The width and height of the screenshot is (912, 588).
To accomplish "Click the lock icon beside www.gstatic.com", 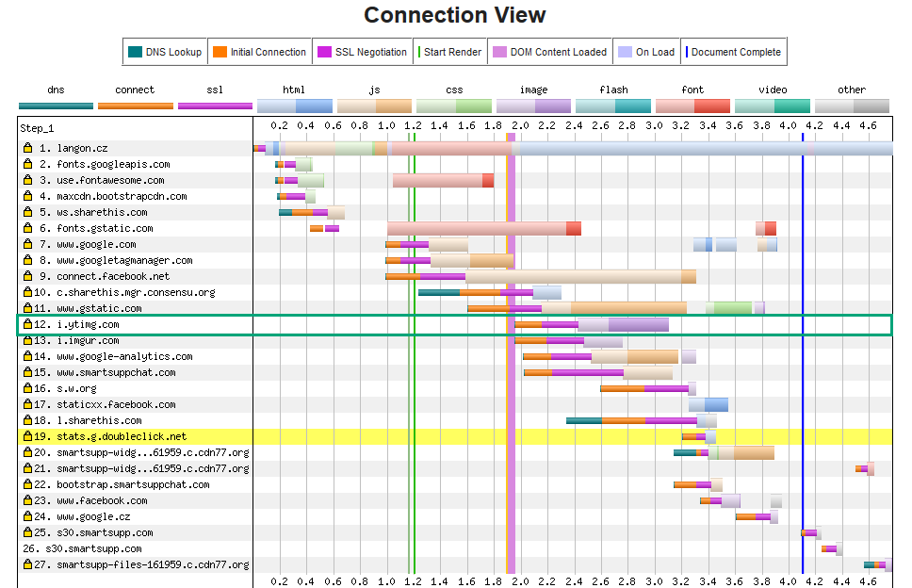I will [27, 308].
